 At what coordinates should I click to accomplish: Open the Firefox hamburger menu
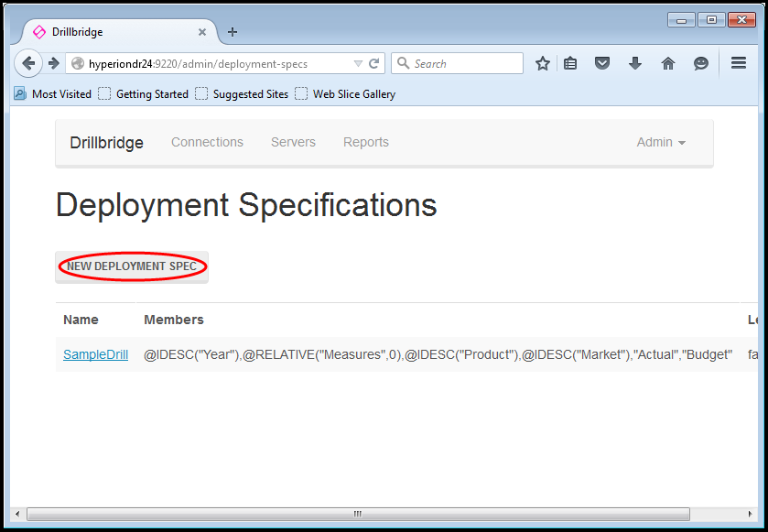pos(739,62)
